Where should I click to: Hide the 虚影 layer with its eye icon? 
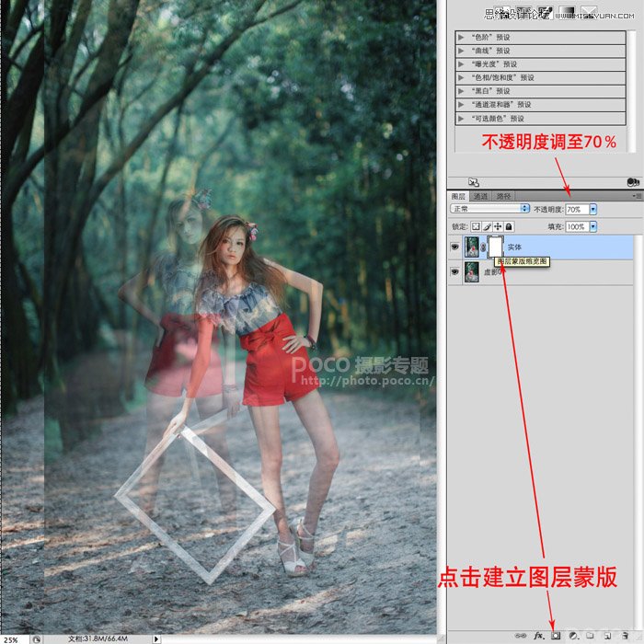pos(454,272)
